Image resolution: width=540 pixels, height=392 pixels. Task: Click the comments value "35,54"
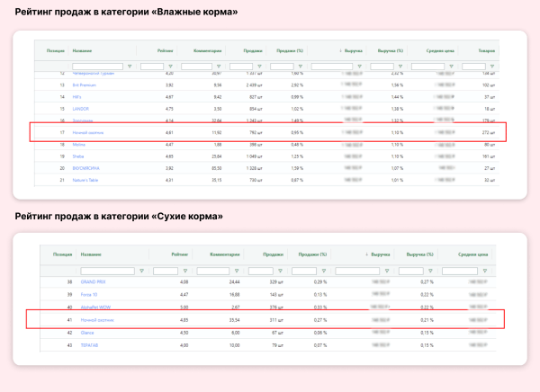tap(235, 320)
